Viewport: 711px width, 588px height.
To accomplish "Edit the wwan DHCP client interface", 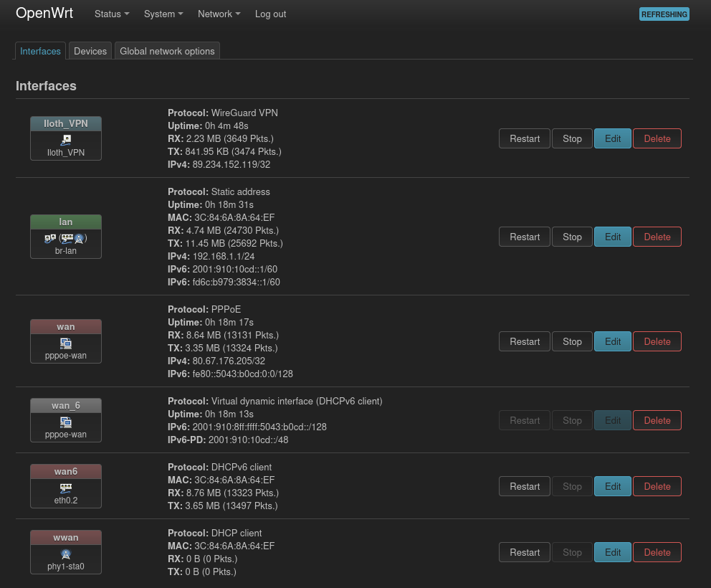I will [613, 552].
